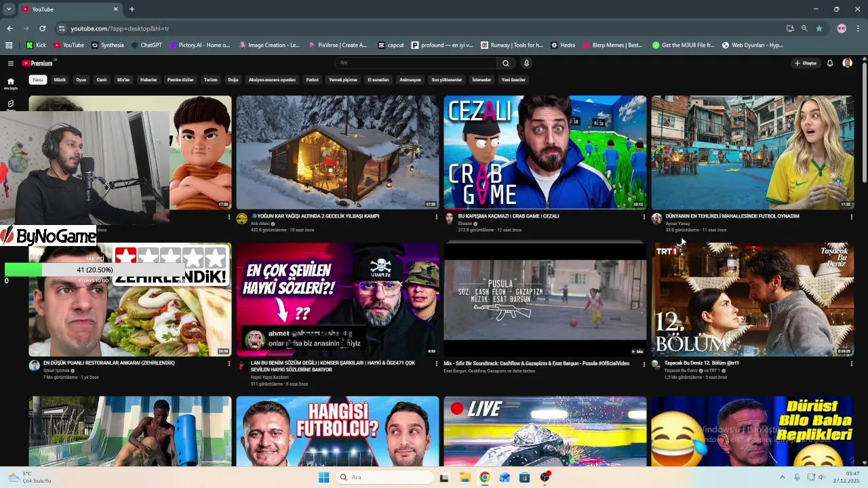Click the Chrome address bar URL
This screenshot has width=868, height=488.
[120, 28]
